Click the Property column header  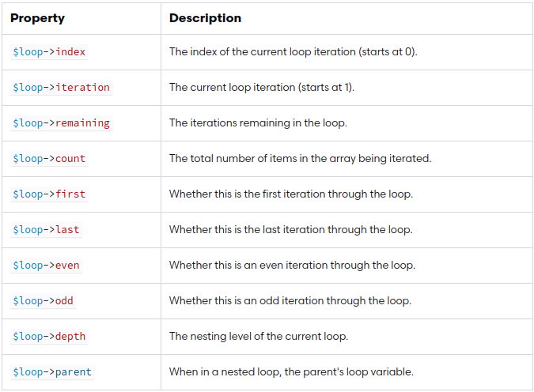tap(37, 17)
